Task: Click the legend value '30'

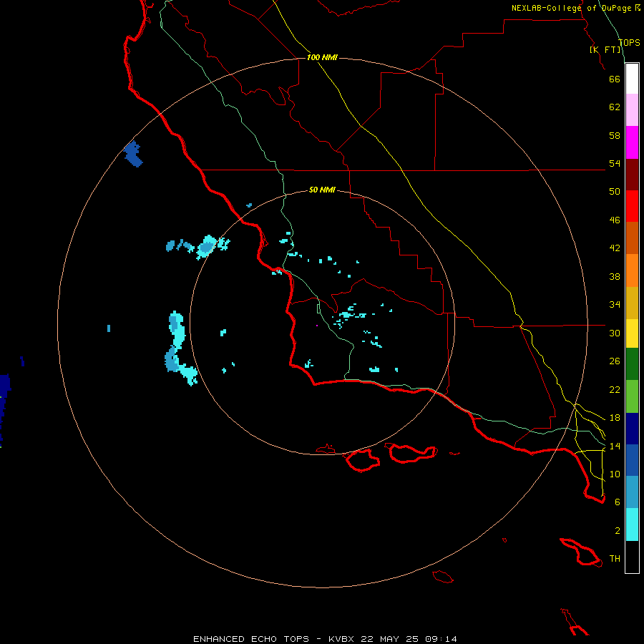Action: [615, 333]
